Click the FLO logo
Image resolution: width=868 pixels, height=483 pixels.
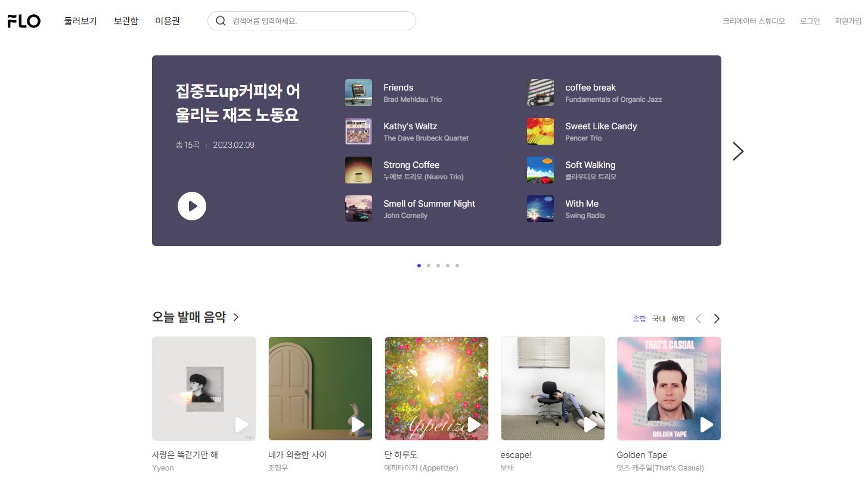tap(24, 21)
